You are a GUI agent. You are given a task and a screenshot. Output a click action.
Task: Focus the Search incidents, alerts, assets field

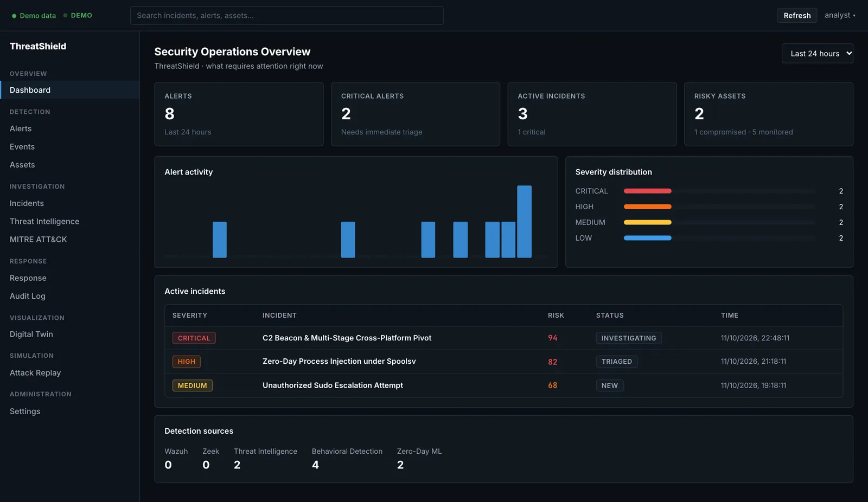click(286, 16)
